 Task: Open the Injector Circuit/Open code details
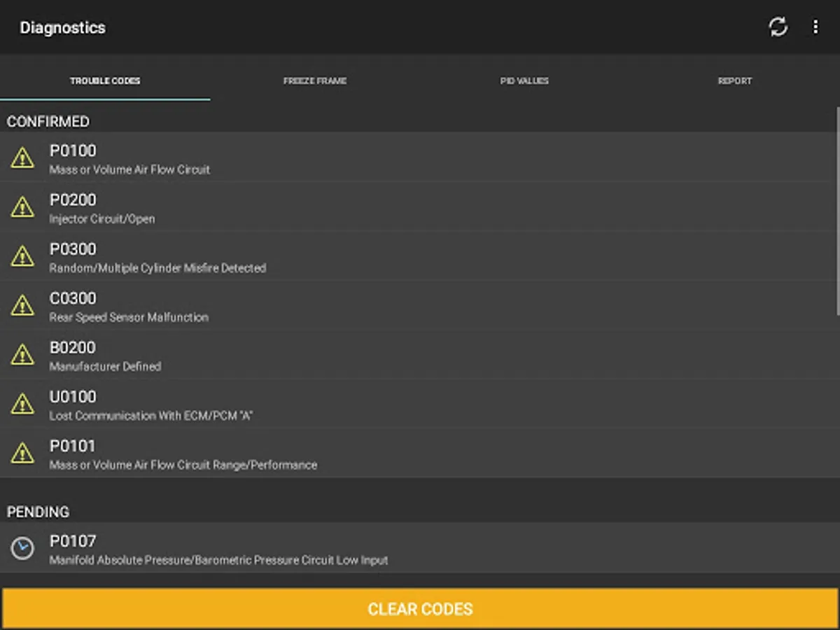418,207
